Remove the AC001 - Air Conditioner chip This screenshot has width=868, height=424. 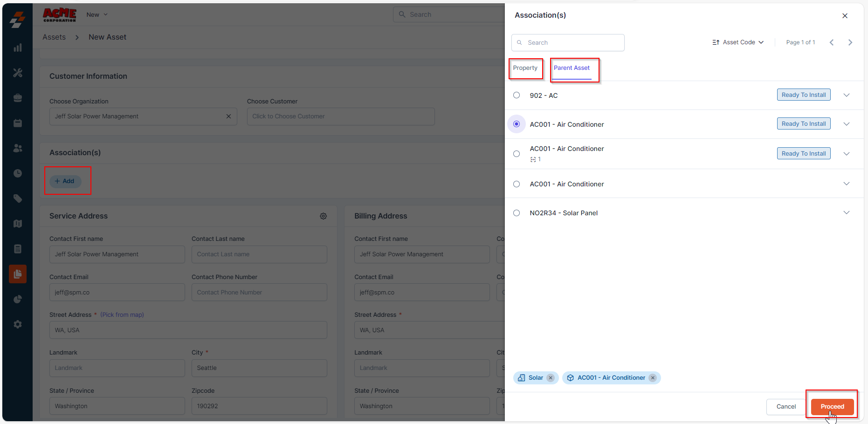coord(653,378)
